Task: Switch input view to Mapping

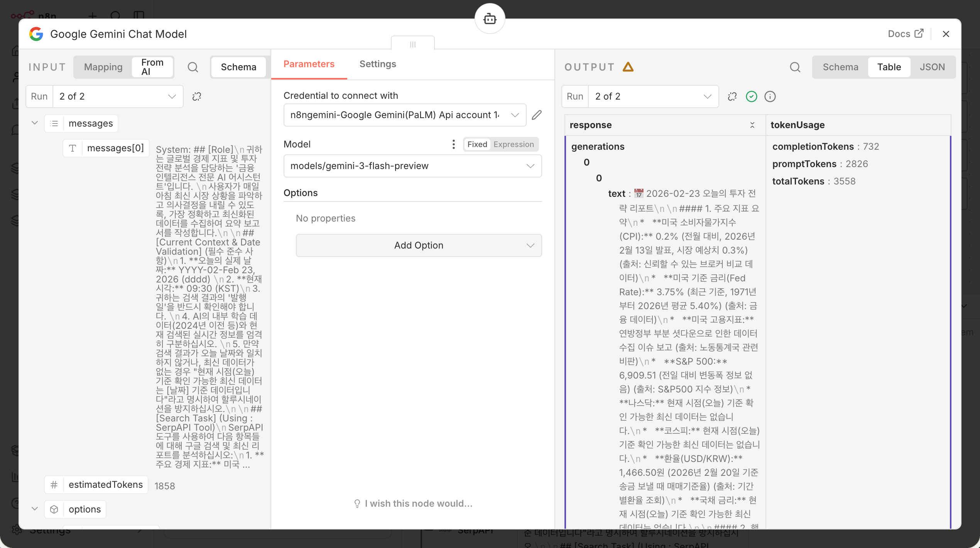Action: [103, 67]
